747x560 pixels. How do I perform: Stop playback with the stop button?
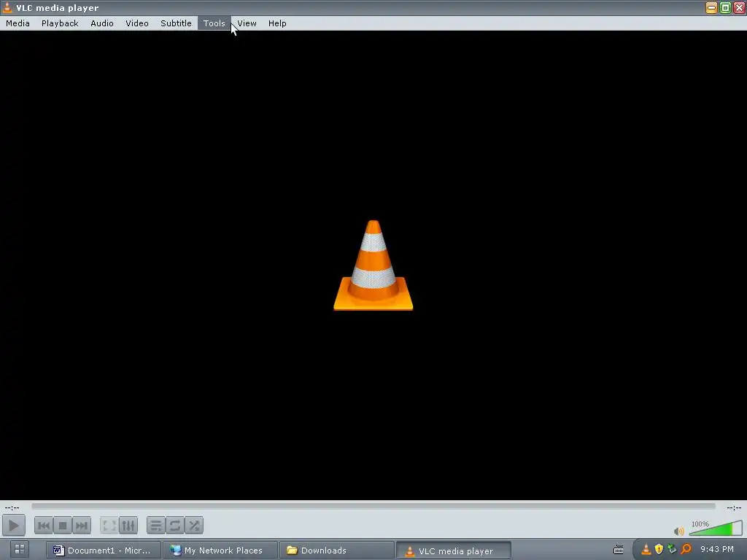pyautogui.click(x=63, y=526)
